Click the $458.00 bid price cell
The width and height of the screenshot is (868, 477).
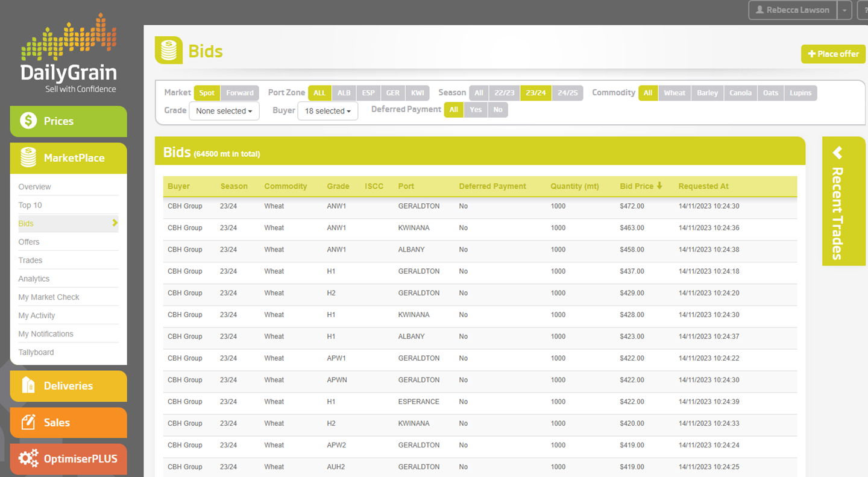pyautogui.click(x=632, y=250)
